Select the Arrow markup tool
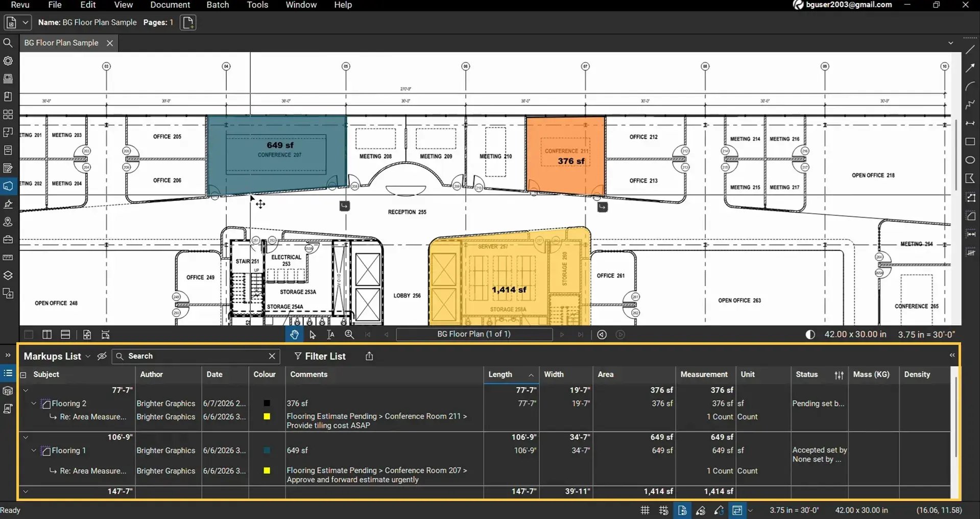The height and width of the screenshot is (519, 980). click(x=970, y=68)
